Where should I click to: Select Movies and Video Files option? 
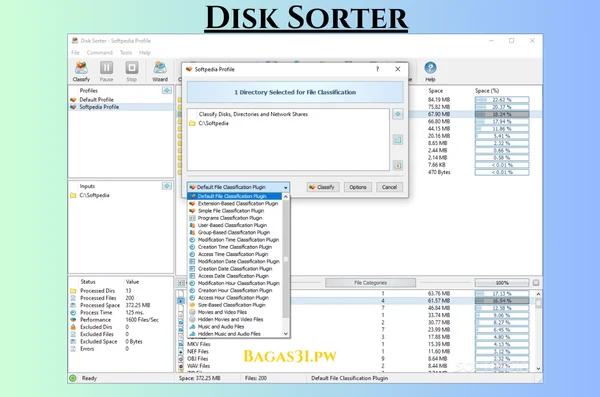[x=235, y=312]
